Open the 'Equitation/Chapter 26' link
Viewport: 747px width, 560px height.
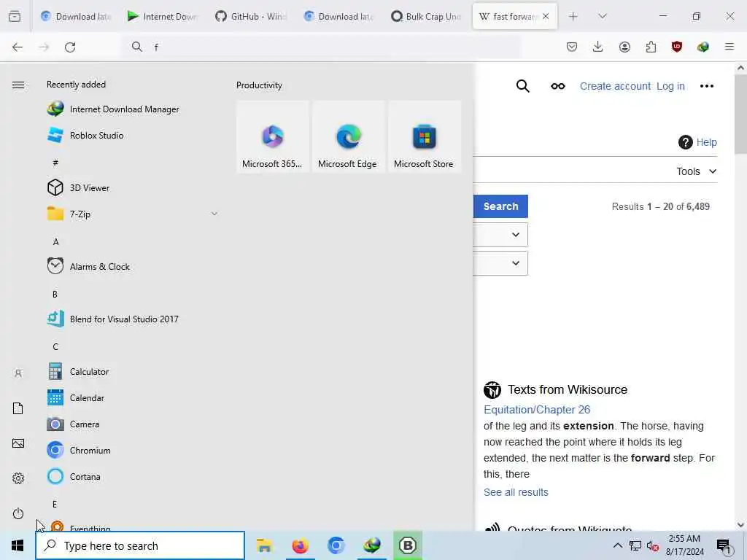[x=537, y=410]
